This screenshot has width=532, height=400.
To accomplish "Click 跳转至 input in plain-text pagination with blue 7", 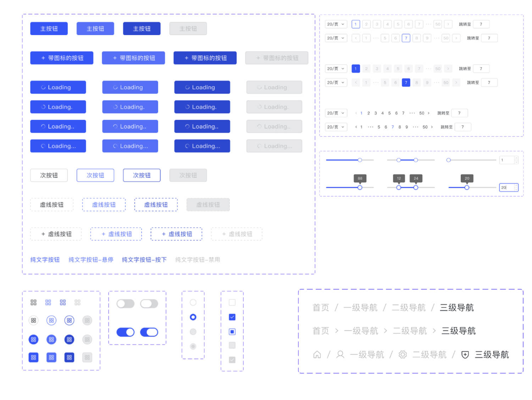I will tap(463, 127).
